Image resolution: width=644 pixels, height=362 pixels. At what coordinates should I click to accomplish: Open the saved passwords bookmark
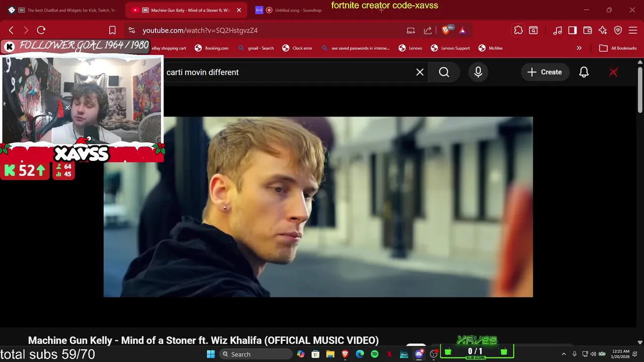(x=356, y=48)
